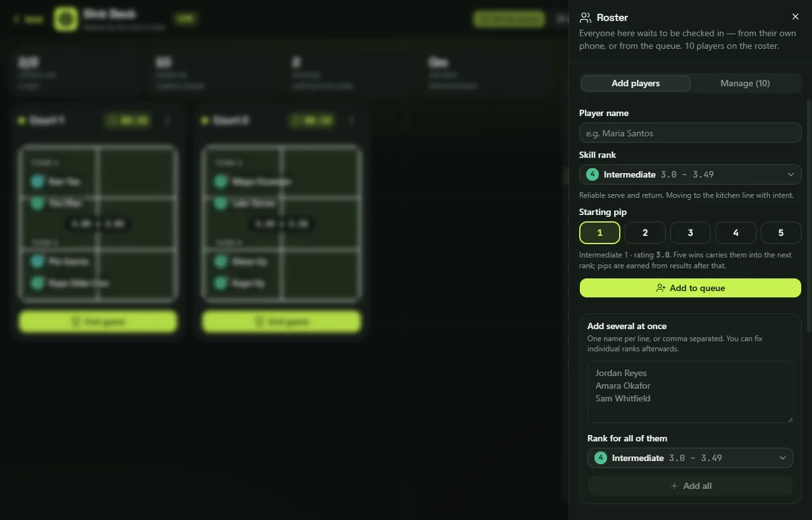Click the Roster panel vertical scrollbar
Viewport: 812px width, 520px height.
point(809,216)
